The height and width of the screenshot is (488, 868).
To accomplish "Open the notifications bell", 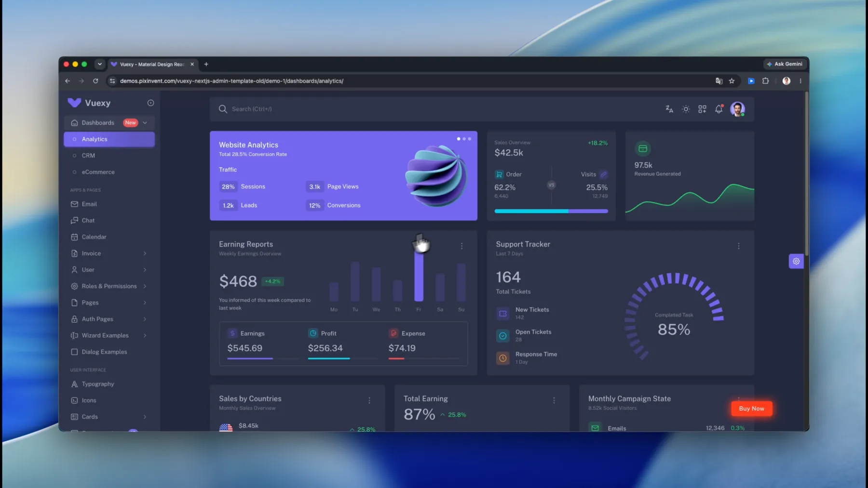I will point(719,109).
